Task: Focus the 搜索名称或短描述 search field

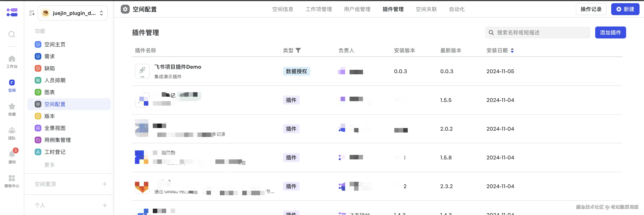Action: pos(537,32)
